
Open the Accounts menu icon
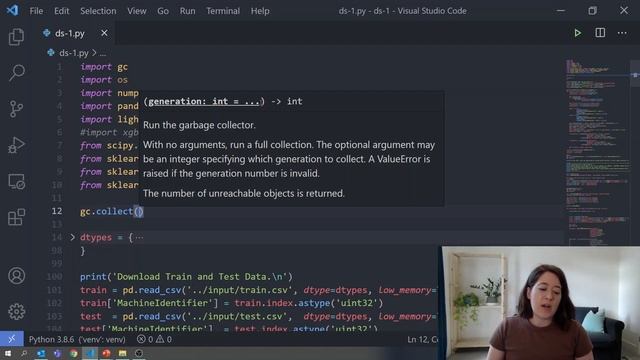click(x=16, y=276)
